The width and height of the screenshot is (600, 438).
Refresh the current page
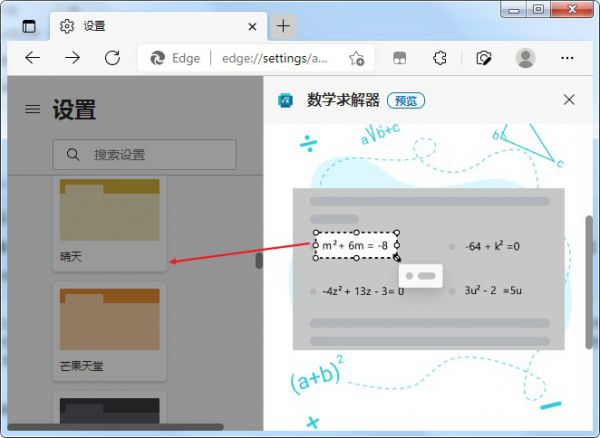point(112,58)
